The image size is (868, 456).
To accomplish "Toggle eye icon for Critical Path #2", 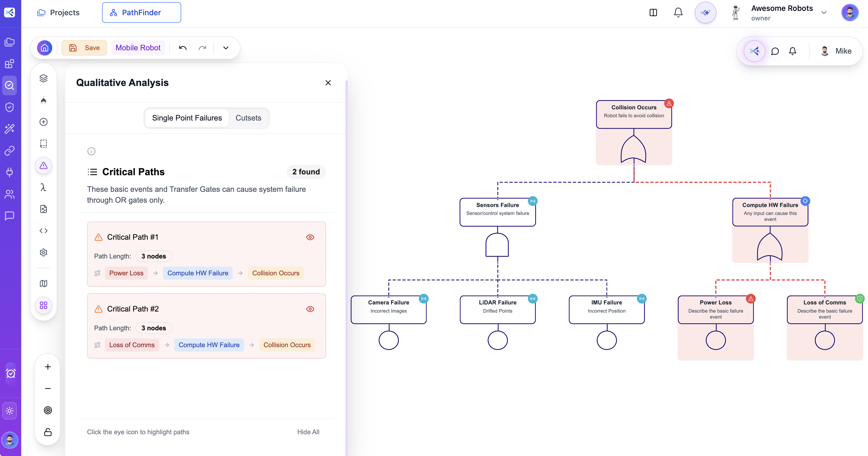I will [310, 309].
